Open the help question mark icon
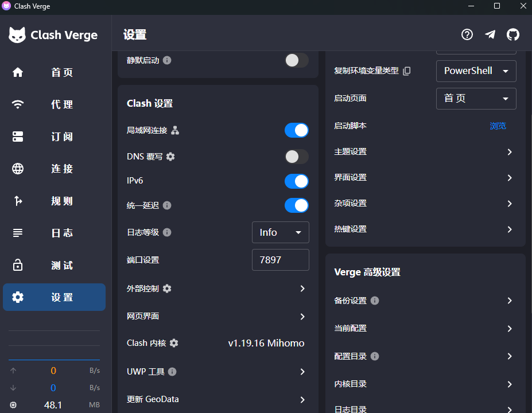532x413 pixels. 467,34
